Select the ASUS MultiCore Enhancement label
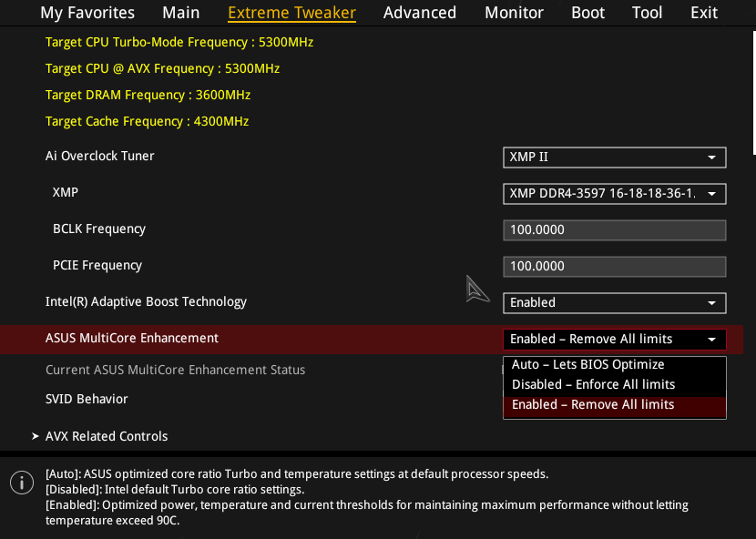The width and height of the screenshot is (756, 539). tap(132, 339)
